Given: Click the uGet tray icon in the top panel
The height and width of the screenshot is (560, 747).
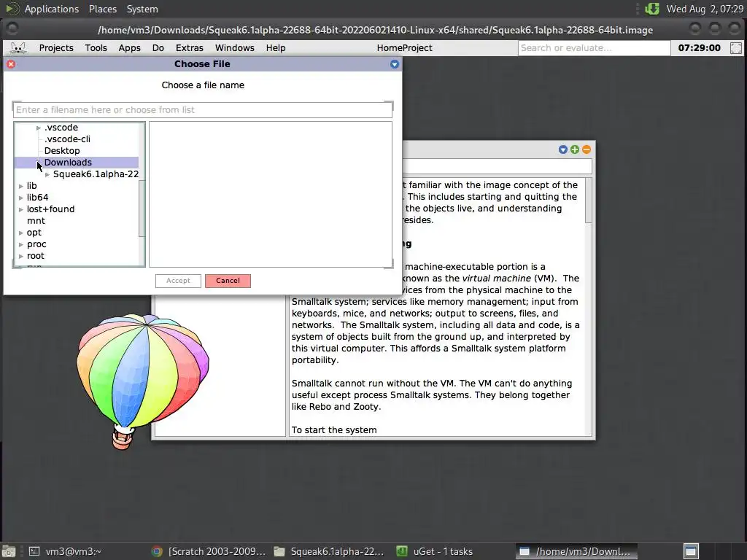Looking at the screenshot, I should [651, 9].
